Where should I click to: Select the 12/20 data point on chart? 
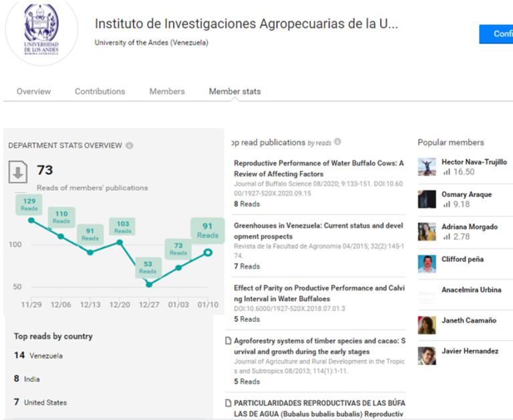(120, 242)
